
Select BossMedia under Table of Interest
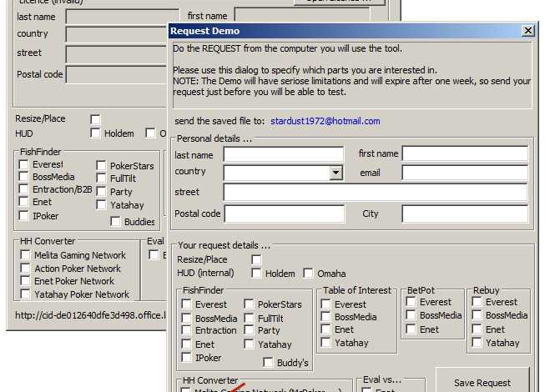coord(325,316)
